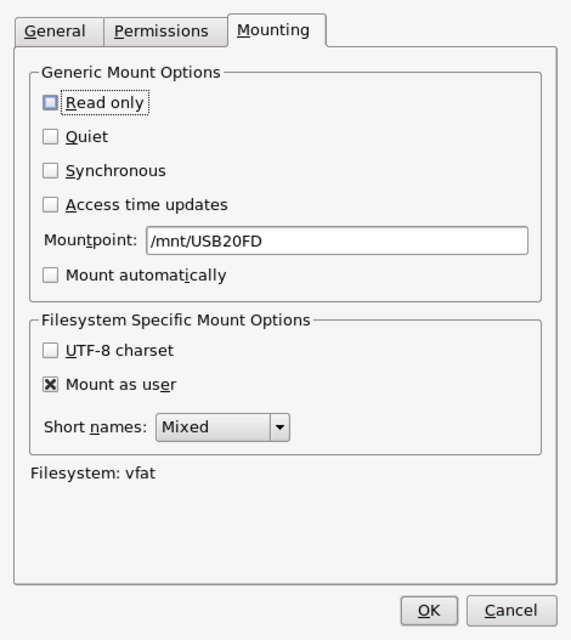Confirm settings with the OK button
Viewport: 571px width, 640px height.
click(x=429, y=611)
